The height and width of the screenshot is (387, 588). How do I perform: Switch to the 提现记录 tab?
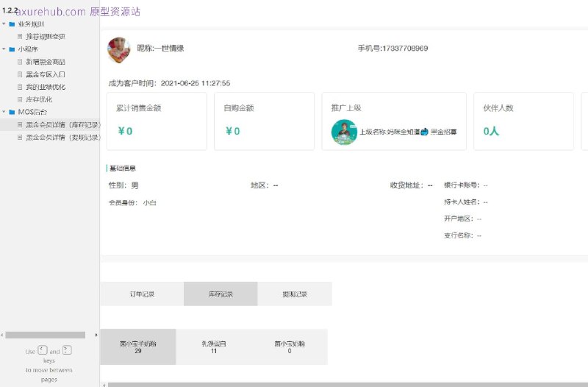(295, 294)
